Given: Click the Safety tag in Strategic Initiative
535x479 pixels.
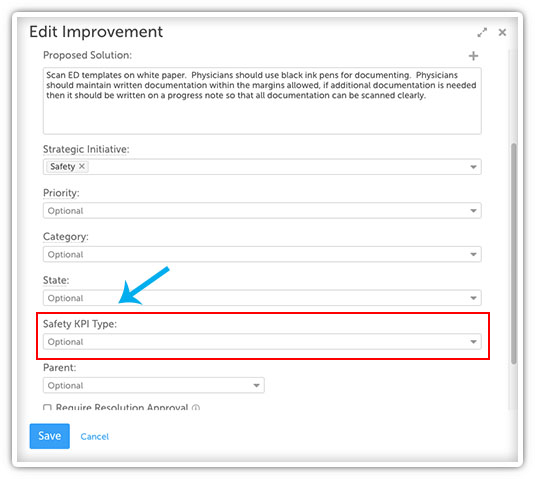Looking at the screenshot, I should [62, 166].
